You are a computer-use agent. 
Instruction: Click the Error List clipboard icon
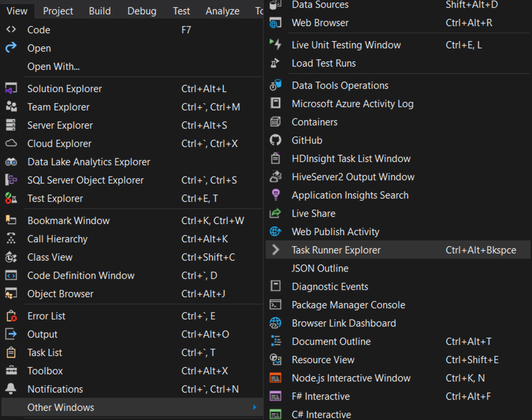tap(11, 316)
